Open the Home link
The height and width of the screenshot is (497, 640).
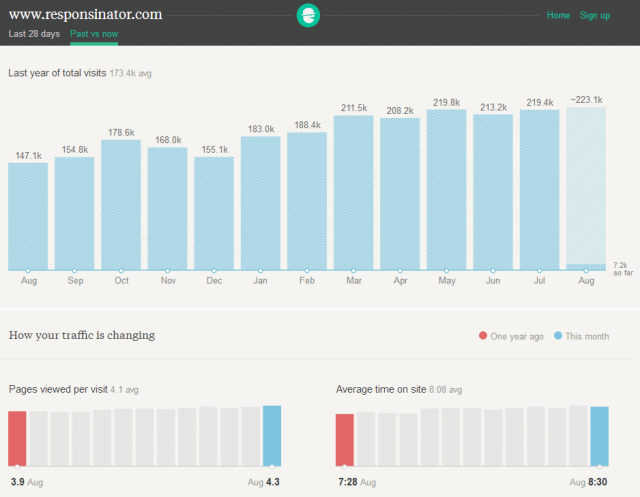pyautogui.click(x=558, y=16)
